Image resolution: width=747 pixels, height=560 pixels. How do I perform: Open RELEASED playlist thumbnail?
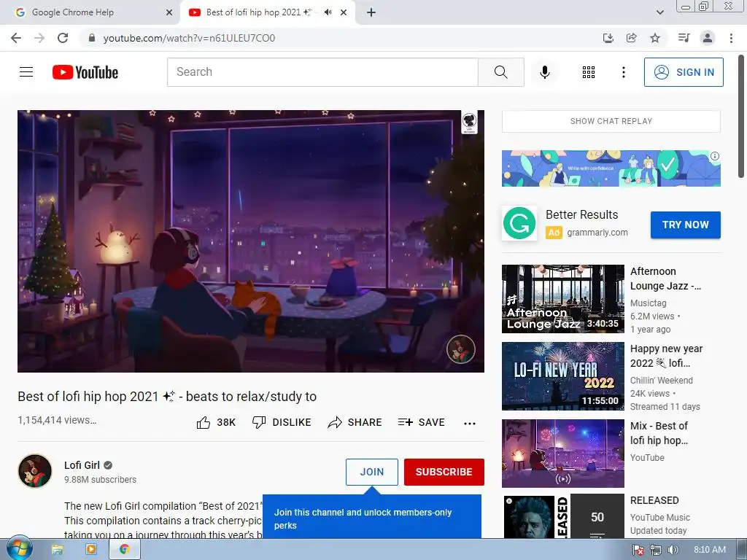(562, 516)
